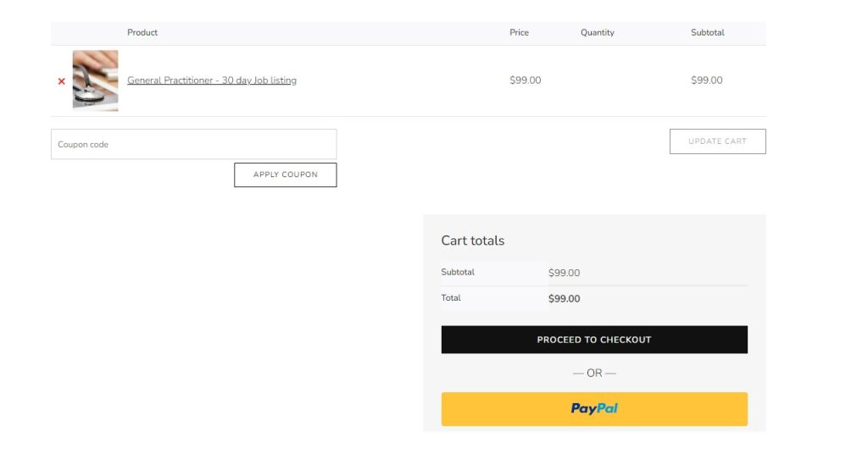Click the Cart totals heading
This screenshot has width=868, height=454.
472,241
